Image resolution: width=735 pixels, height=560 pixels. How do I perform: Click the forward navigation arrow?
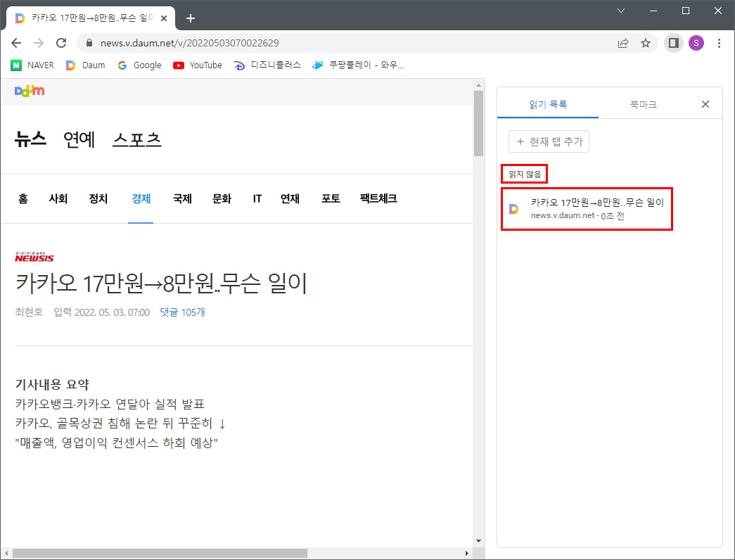(39, 42)
